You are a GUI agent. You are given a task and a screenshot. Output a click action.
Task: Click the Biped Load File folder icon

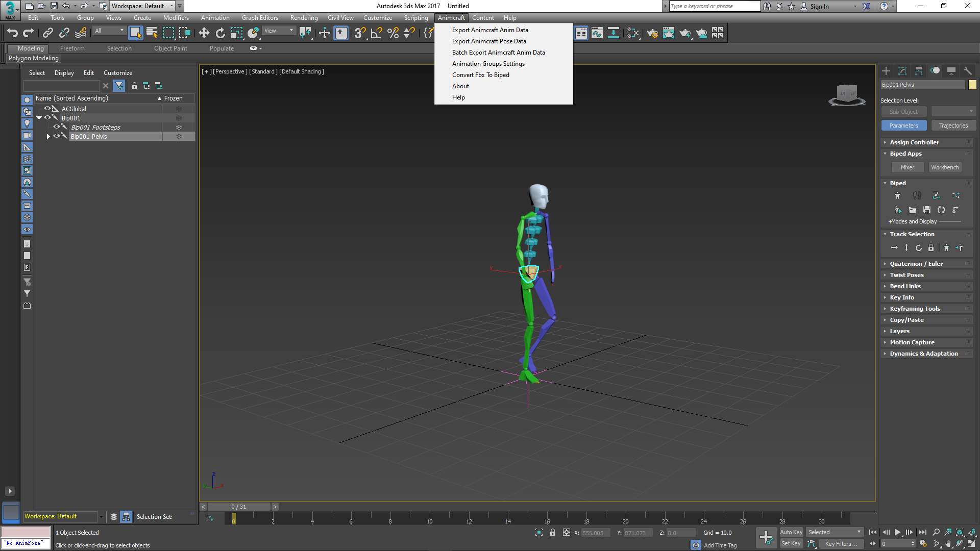tap(912, 210)
